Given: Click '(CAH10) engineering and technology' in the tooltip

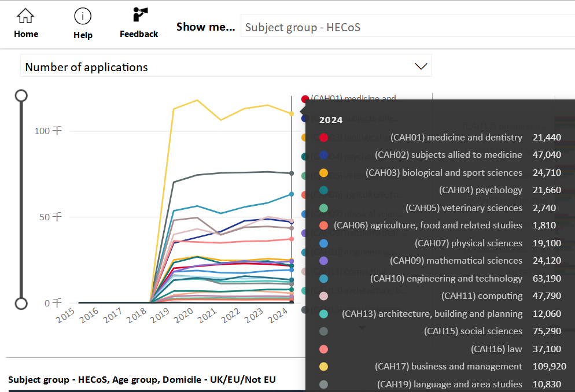Looking at the screenshot, I should point(446,279).
